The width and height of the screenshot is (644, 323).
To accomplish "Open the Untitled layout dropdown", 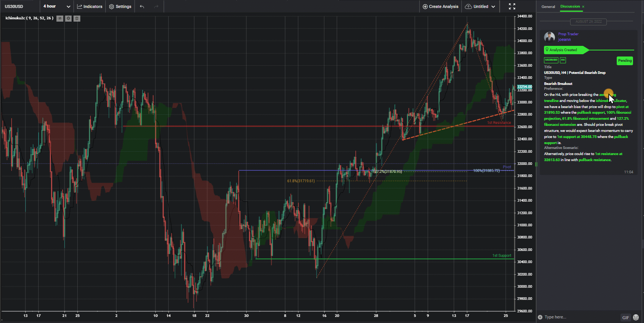I will pyautogui.click(x=480, y=6).
